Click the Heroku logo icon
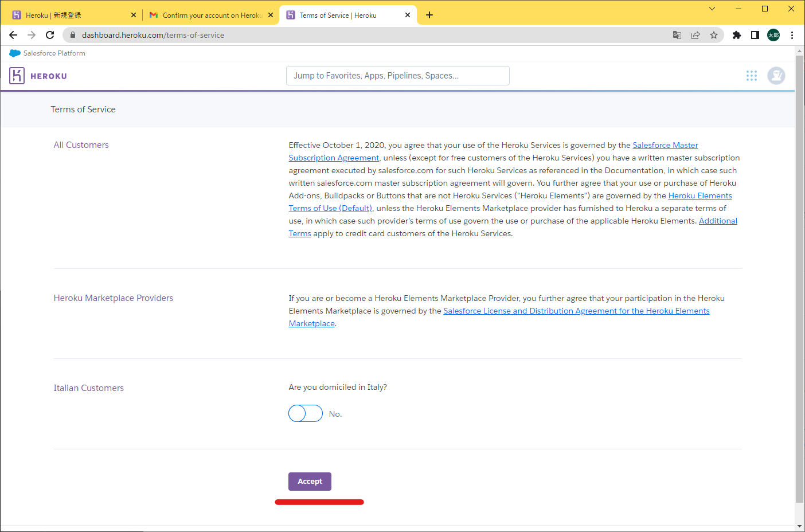Screen dimensions: 805x532 click(x=17, y=76)
